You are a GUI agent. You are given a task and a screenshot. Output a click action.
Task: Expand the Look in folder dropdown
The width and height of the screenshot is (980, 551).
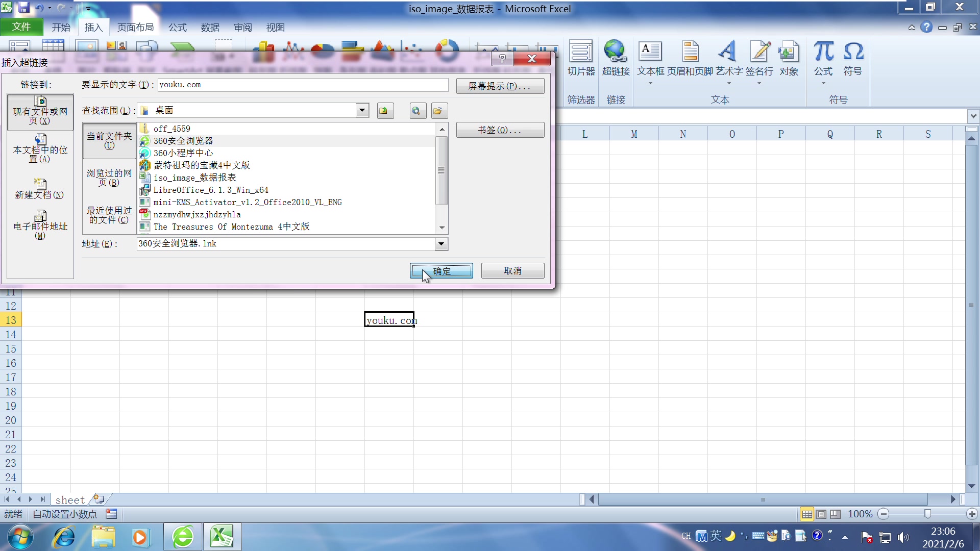coord(362,110)
